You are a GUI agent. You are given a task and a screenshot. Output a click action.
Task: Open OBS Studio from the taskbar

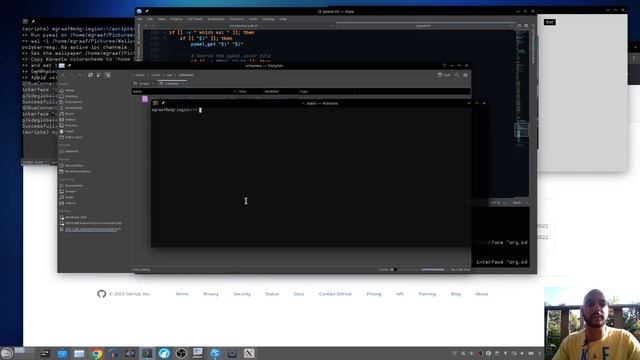tap(181, 353)
